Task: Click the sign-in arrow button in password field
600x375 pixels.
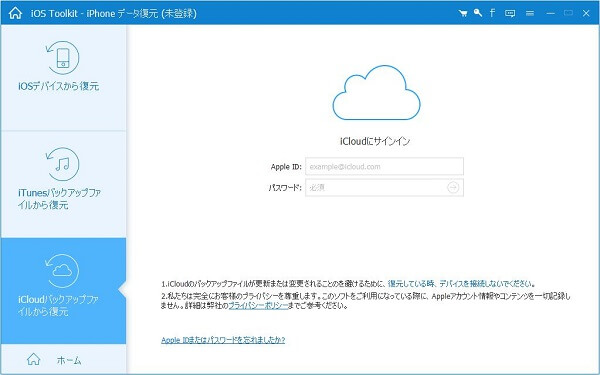Action: point(453,188)
